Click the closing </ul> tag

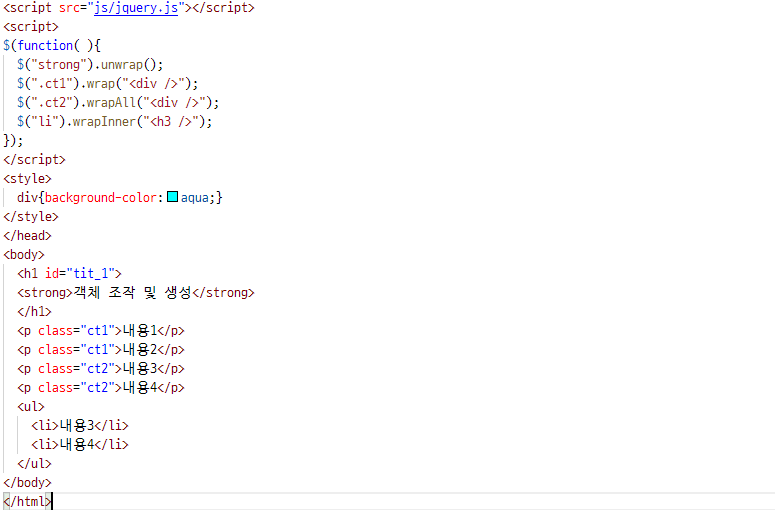tap(34, 464)
